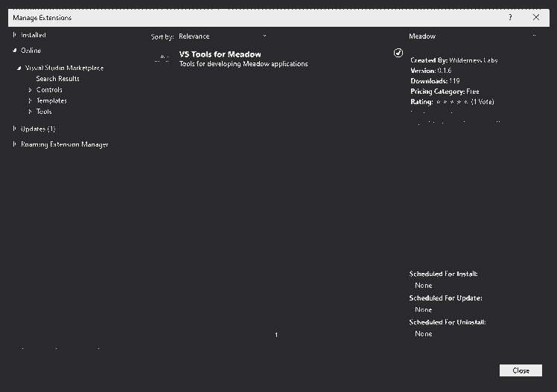Image resolution: width=557 pixels, height=392 pixels.
Task: Expand the Templates node arrow
Action: point(31,100)
